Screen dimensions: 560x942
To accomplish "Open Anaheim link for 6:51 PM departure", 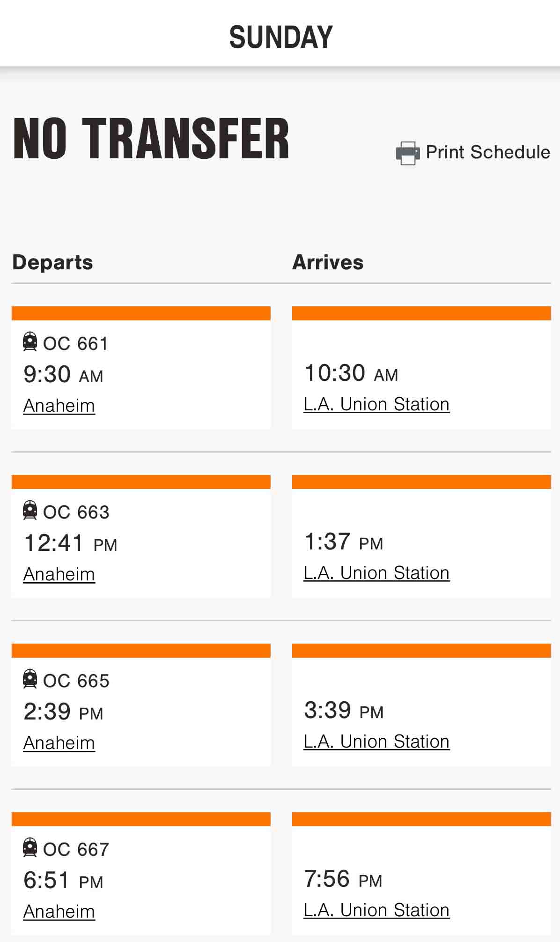I will [x=59, y=912].
